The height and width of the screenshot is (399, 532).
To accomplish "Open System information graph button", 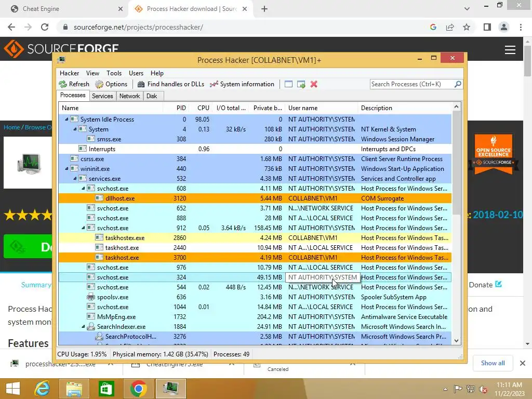I will (242, 84).
